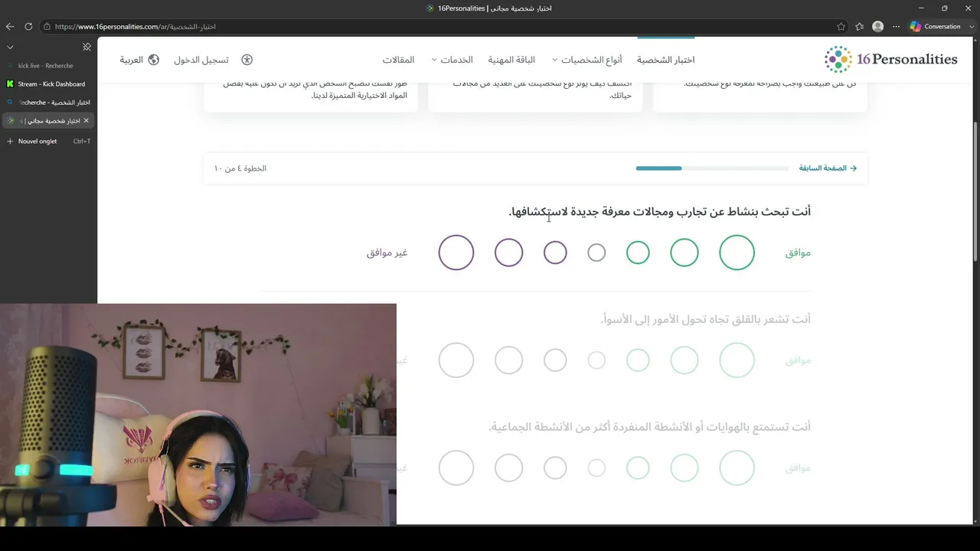Click the الخطوة ٤ من ١٠ step text

(240, 168)
